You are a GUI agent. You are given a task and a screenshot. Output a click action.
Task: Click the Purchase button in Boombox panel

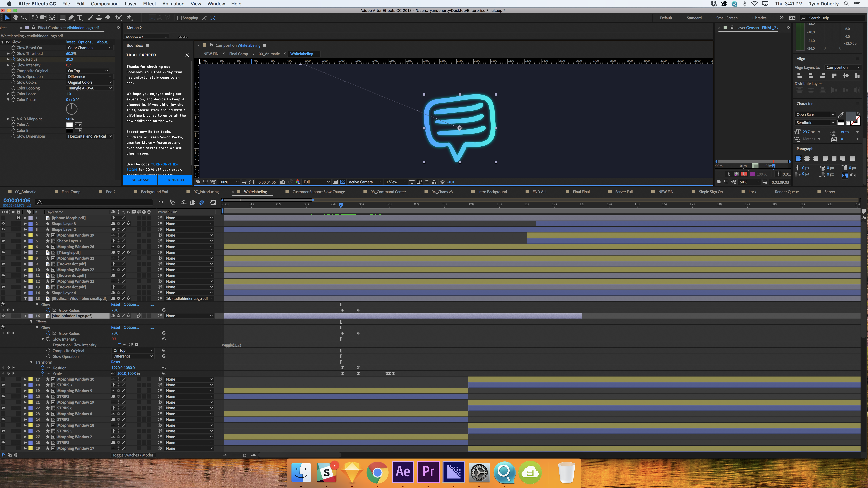tap(140, 180)
